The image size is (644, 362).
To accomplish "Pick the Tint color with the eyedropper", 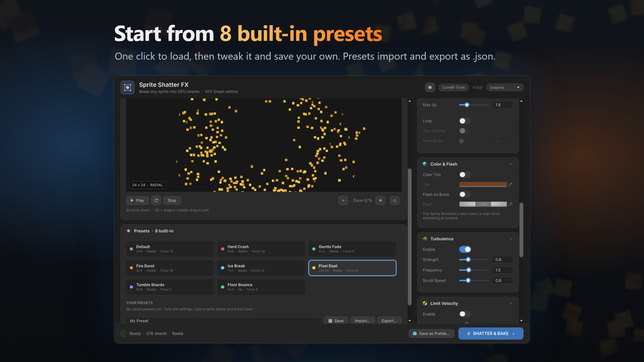I will point(510,184).
